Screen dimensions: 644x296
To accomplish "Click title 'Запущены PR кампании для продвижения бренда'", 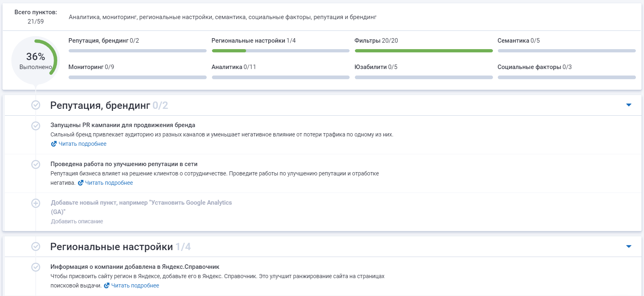I will coord(123,125).
